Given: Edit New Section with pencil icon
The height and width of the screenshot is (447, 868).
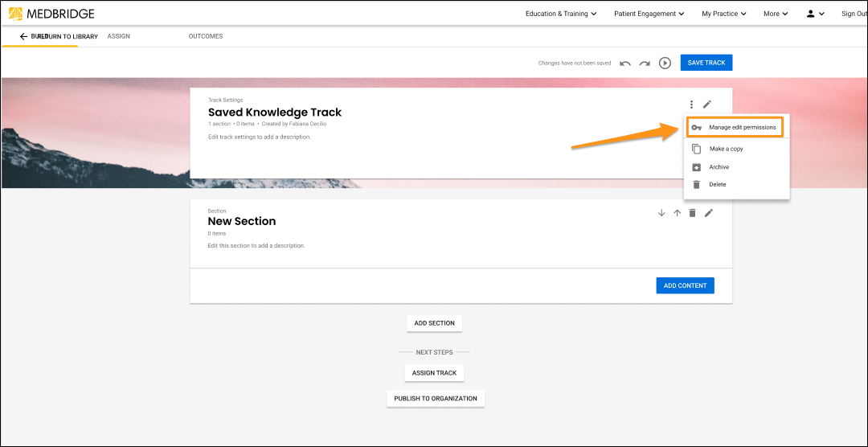Looking at the screenshot, I should 709,213.
